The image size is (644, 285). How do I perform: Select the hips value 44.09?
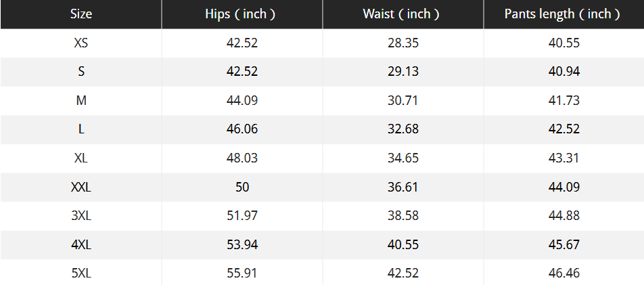click(242, 101)
